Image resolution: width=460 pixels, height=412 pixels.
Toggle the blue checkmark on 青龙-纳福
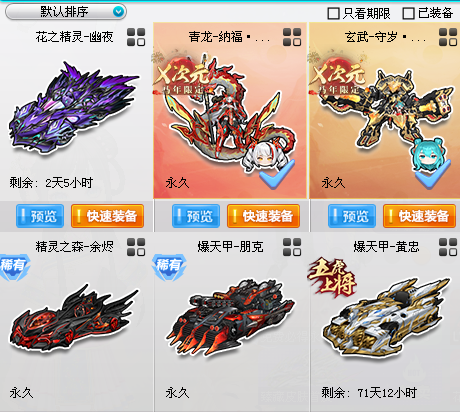(277, 174)
